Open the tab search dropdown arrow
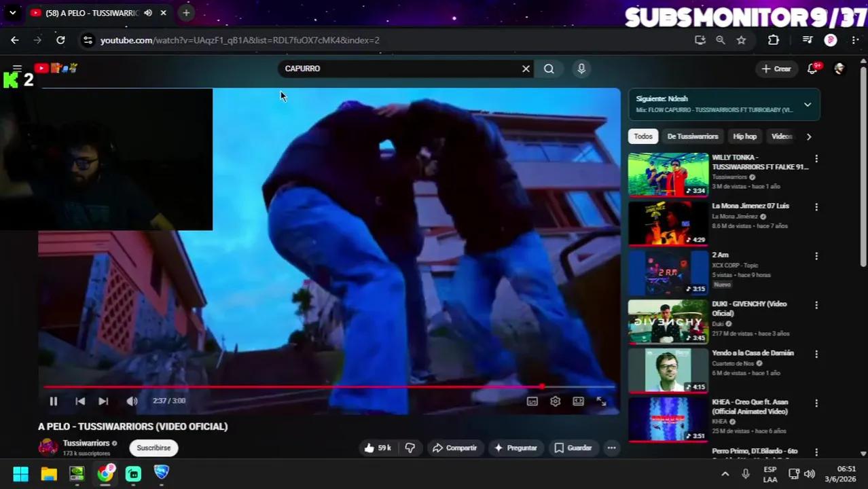868x489 pixels. [12, 12]
